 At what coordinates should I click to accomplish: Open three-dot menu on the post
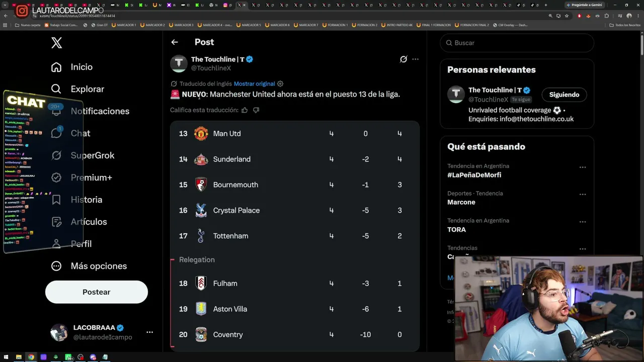coord(415,59)
